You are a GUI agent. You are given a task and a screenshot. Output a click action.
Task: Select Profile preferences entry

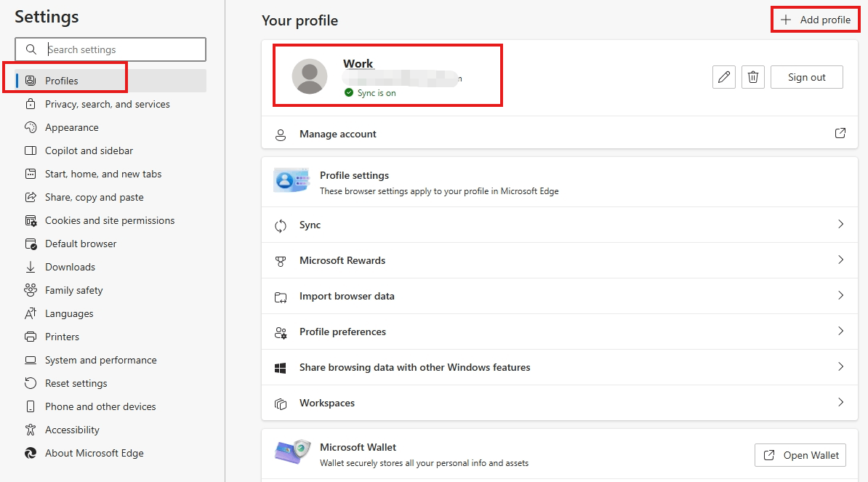342,332
